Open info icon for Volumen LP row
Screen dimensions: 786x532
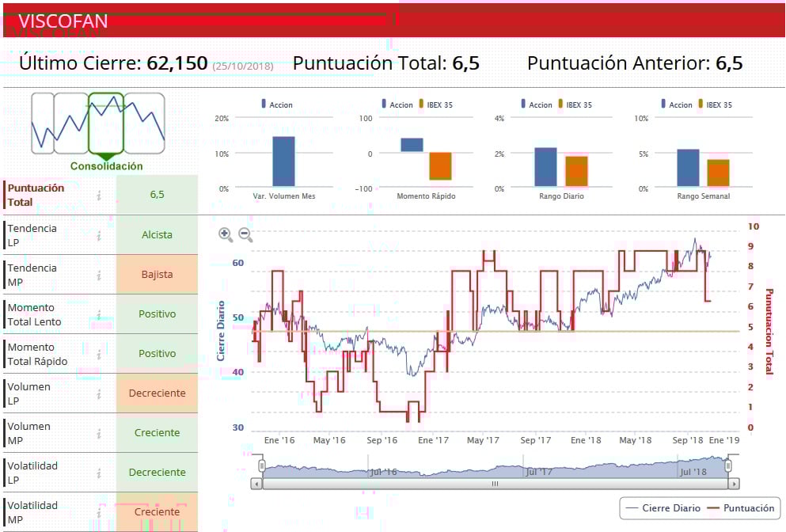99,394
